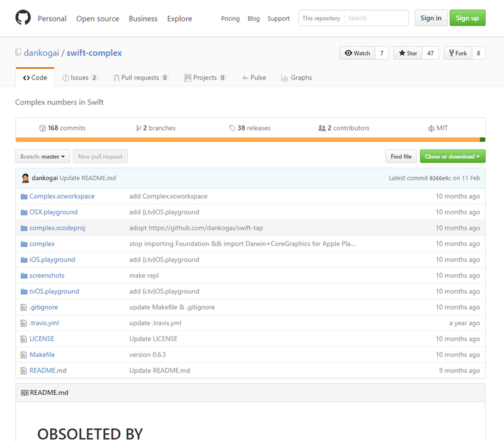Open the Projects tab
Screen dimensions: 504x442
205,78
